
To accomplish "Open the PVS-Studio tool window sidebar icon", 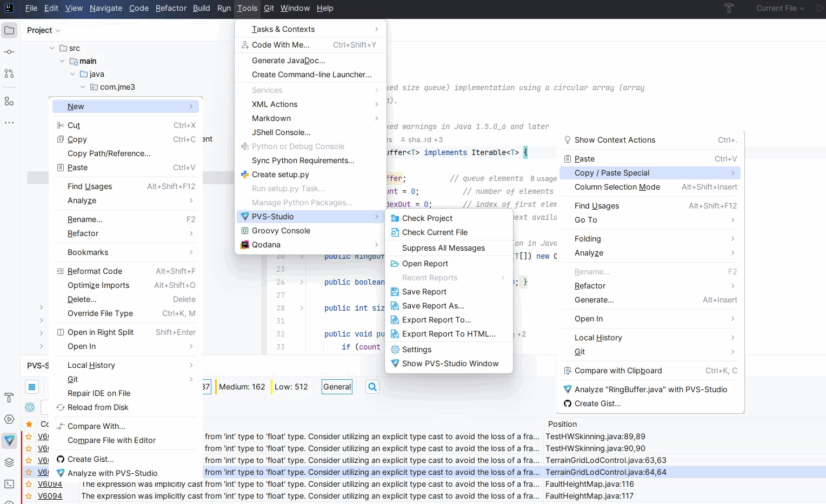I will coord(9,441).
